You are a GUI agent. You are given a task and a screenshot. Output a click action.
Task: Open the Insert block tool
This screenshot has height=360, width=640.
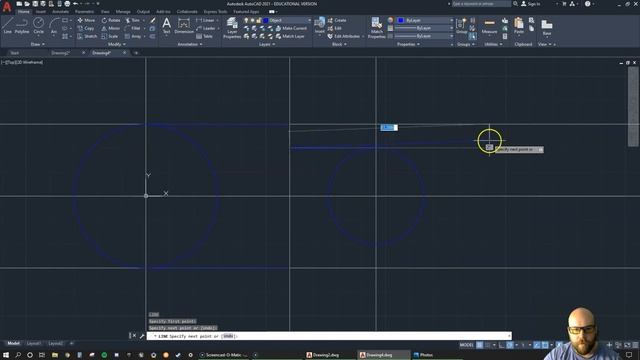tap(320, 25)
